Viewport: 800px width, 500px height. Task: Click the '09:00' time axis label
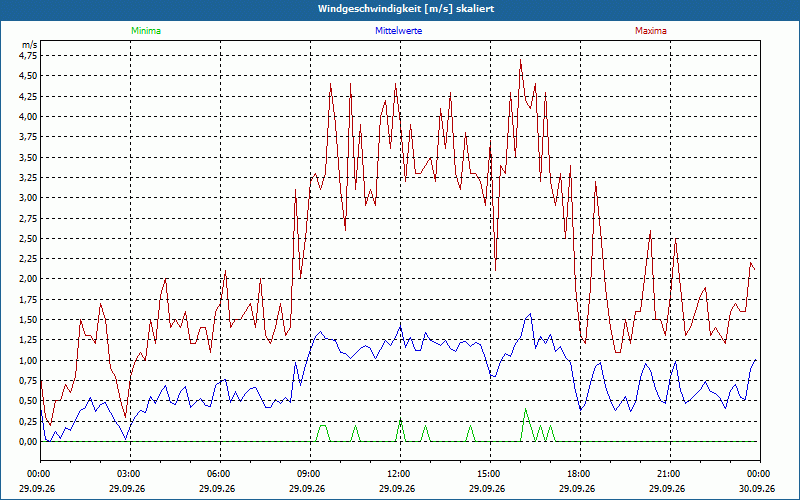(310, 474)
